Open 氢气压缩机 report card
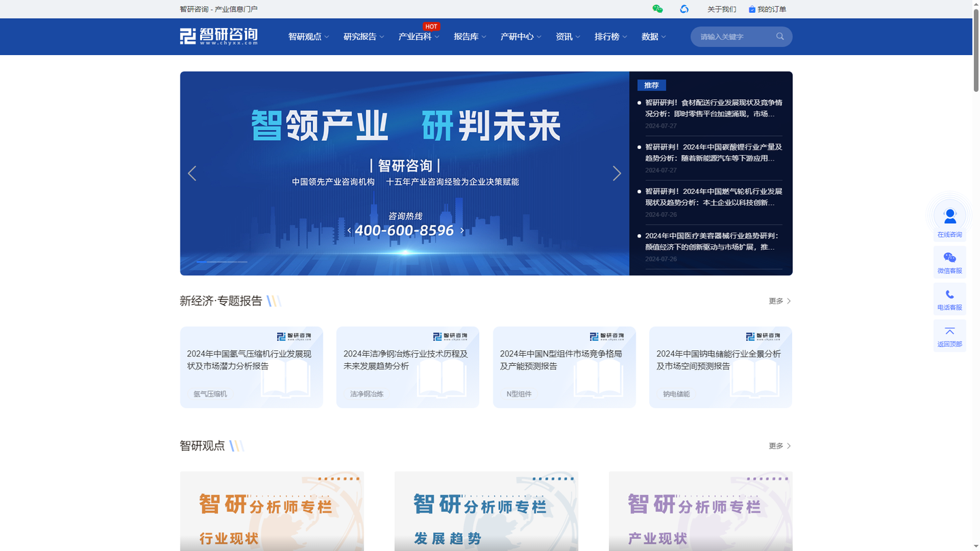This screenshot has height=551, width=980. tap(251, 367)
